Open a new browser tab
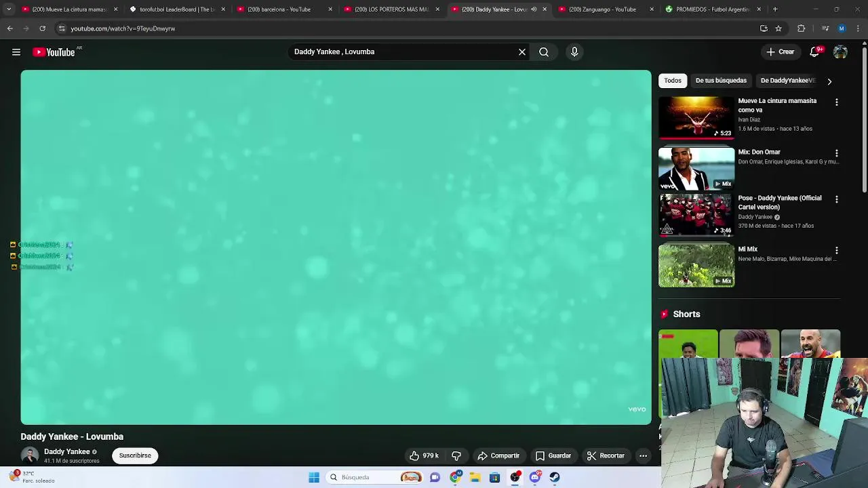868x488 pixels. [x=775, y=9]
